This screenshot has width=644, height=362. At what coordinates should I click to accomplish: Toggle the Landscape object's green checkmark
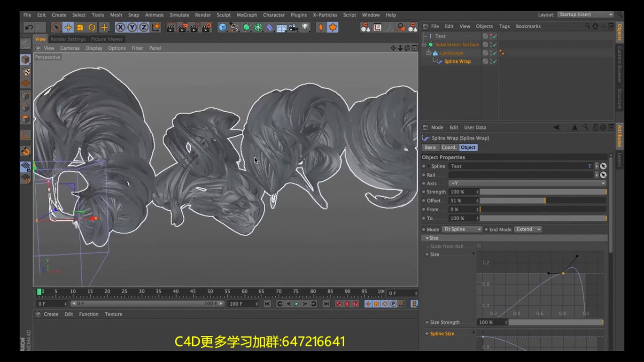pyautogui.click(x=495, y=53)
